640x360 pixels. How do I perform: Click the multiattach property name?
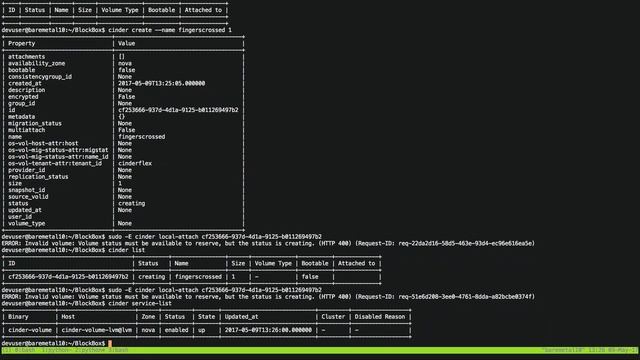pyautogui.click(x=27, y=130)
